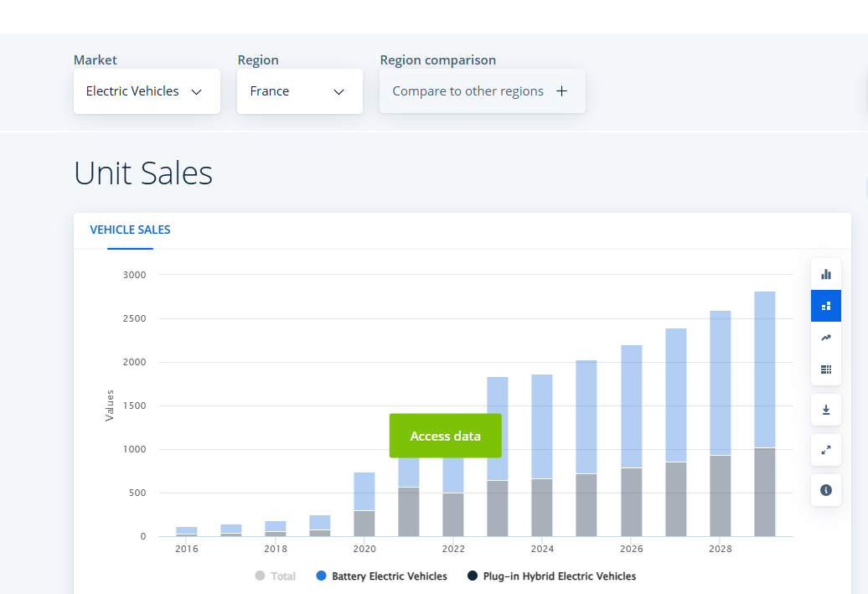The image size is (868, 594).
Task: Click the blue Battery Electric Vehicles legend dot
Action: (321, 576)
